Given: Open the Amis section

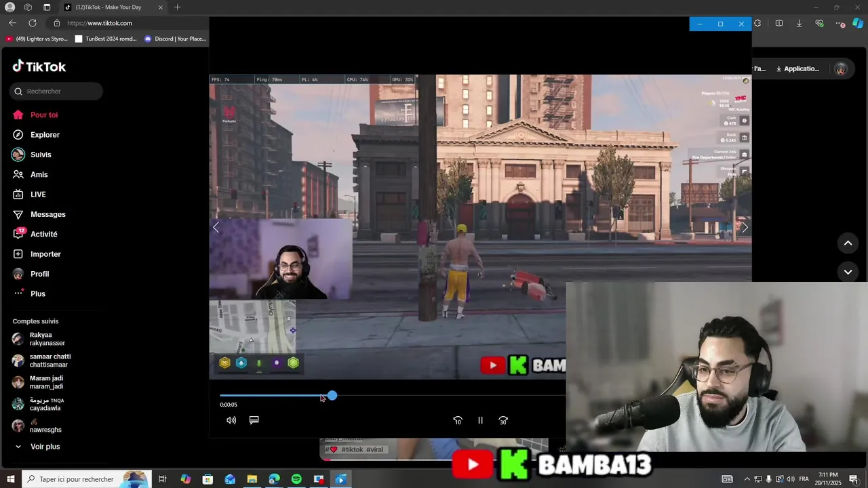Looking at the screenshot, I should tap(31, 175).
